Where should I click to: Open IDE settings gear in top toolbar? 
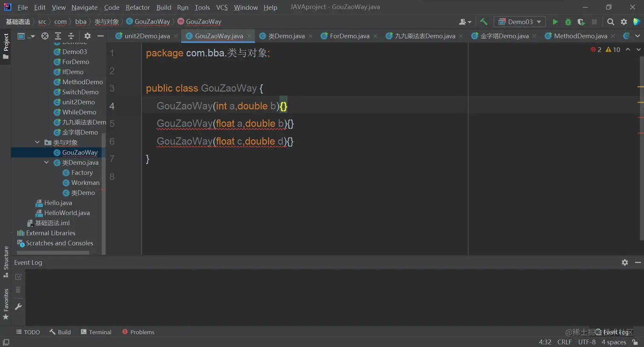click(x=624, y=22)
